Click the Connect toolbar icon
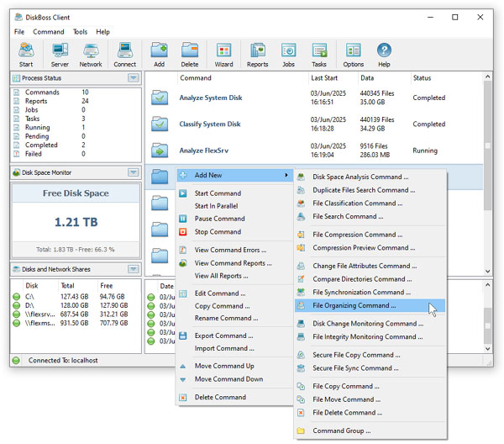 (x=124, y=55)
